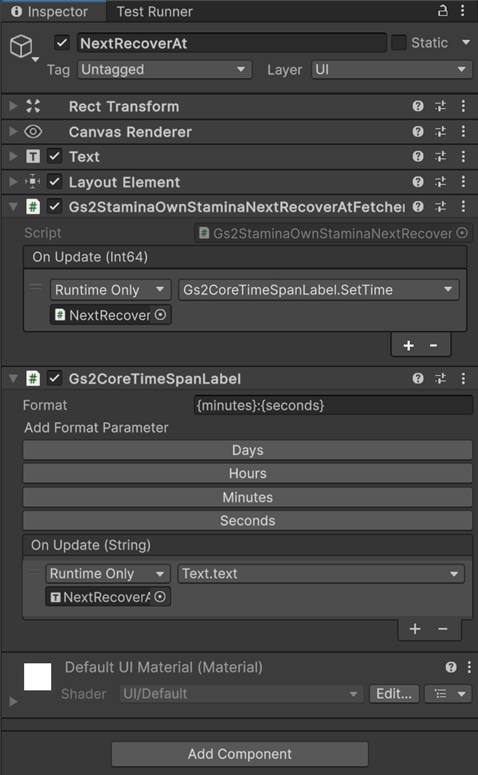Screen dimensions: 478x775
Task: Switch to the Test Runner tab
Action: click(155, 11)
